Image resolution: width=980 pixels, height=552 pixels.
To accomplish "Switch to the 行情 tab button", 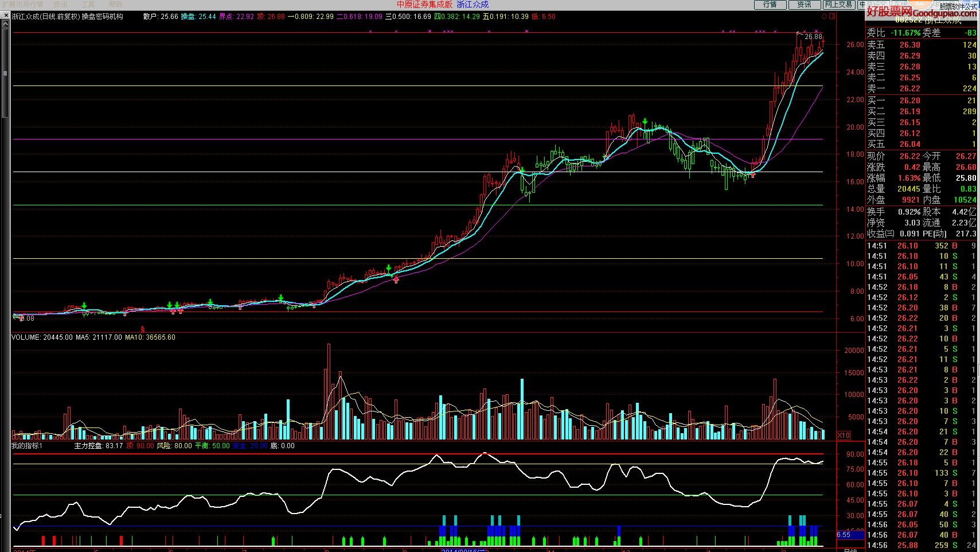I will point(770,5).
